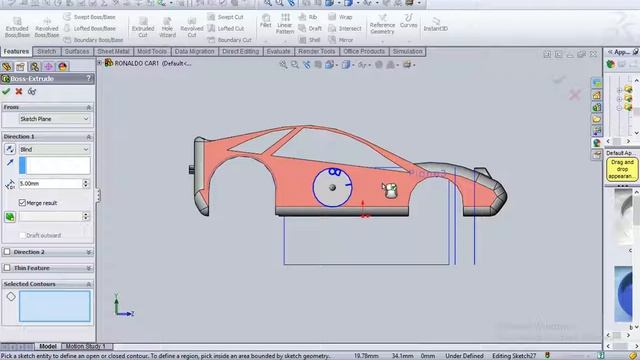The height and width of the screenshot is (360, 640).
Task: Switch to the Simulation tab
Action: click(407, 51)
